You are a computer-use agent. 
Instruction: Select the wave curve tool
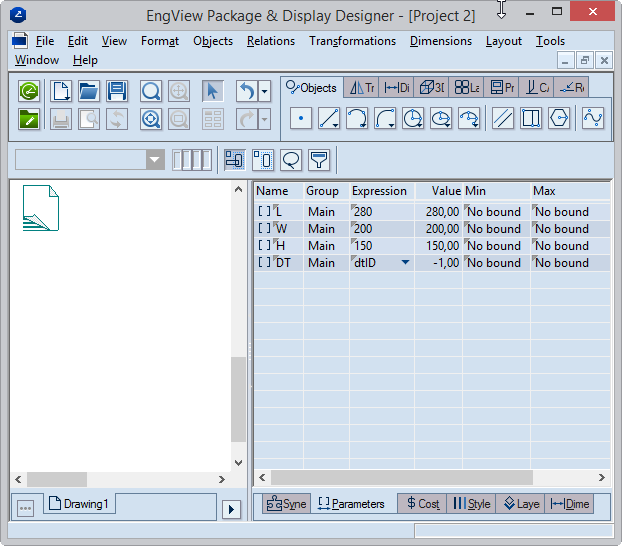[x=594, y=118]
